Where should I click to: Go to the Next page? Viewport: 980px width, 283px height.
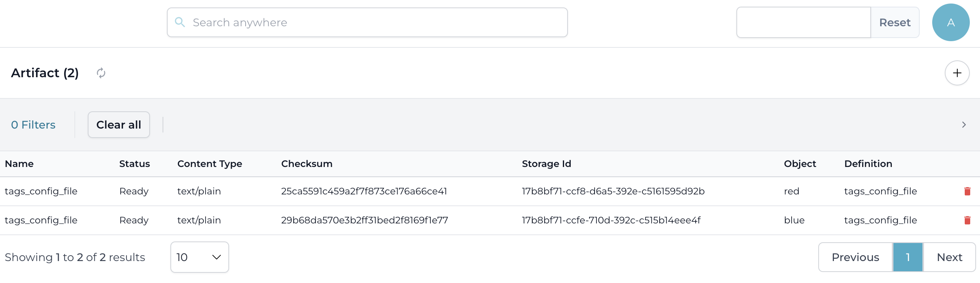click(x=949, y=257)
